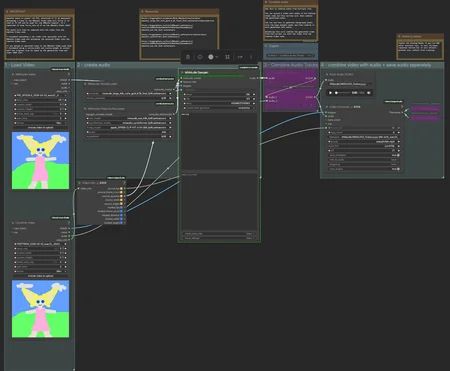Toggle force_offload in MMAudio Sampler

pyautogui.click(x=219, y=238)
